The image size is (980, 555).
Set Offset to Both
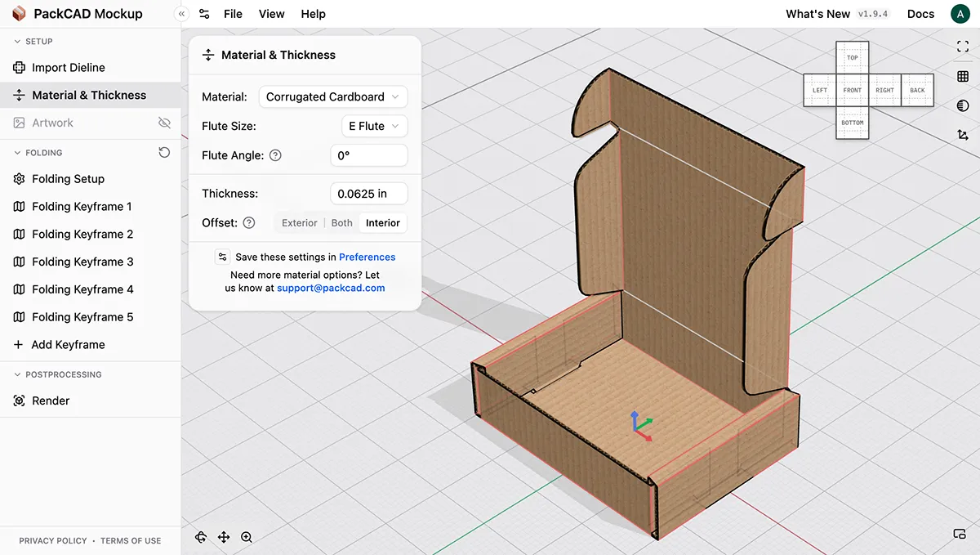[x=342, y=222]
